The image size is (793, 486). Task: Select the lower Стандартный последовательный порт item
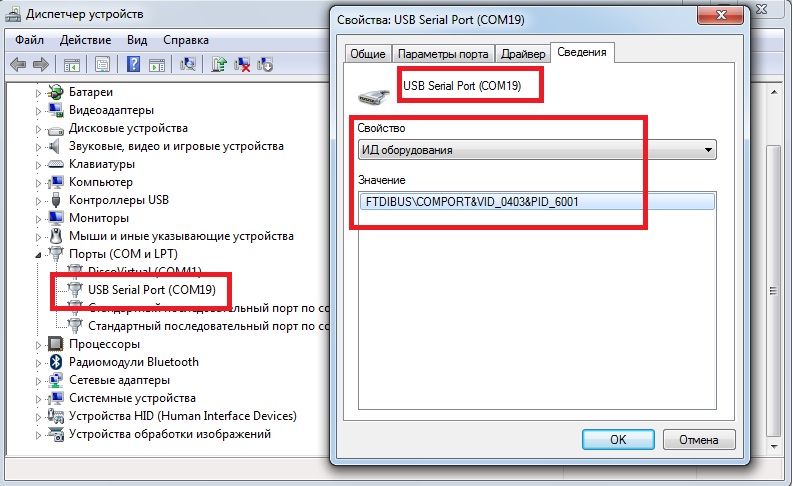pyautogui.click(x=208, y=326)
